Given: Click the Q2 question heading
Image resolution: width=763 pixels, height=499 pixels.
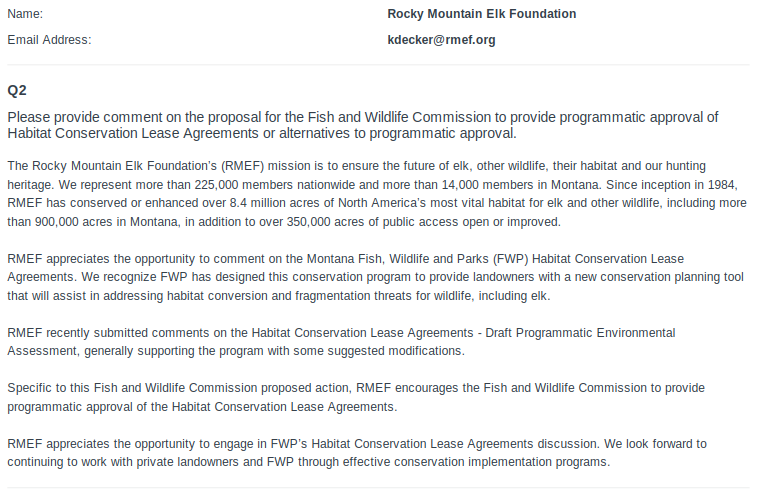Looking at the screenshot, I should 17,91.
